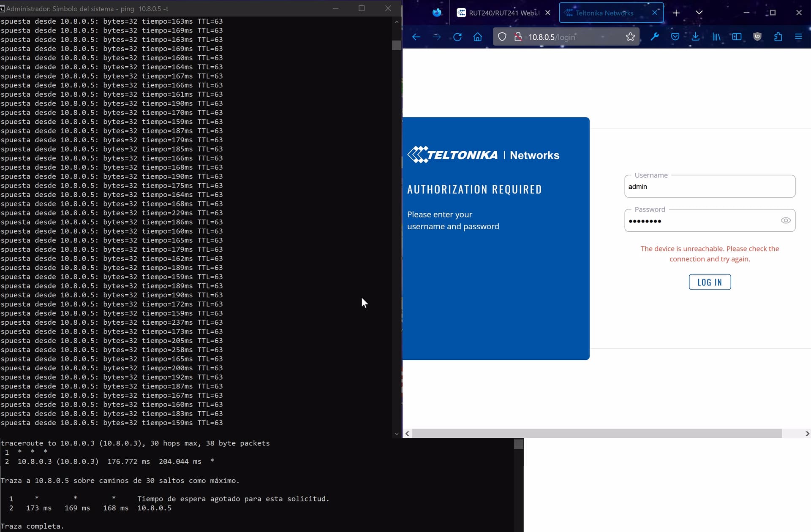Viewport: 811px width, 532px height.
Task: Click the command prompt scroll down arrow
Action: (x=396, y=434)
